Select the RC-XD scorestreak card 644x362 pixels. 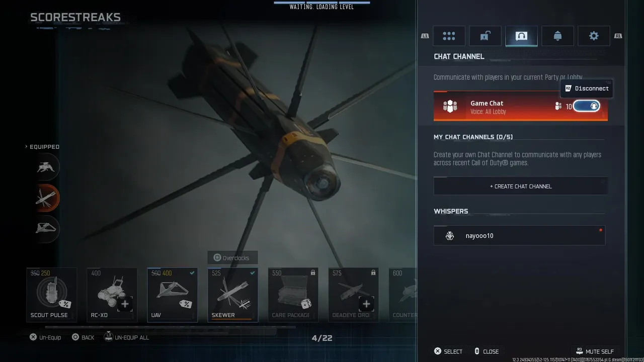tap(112, 295)
